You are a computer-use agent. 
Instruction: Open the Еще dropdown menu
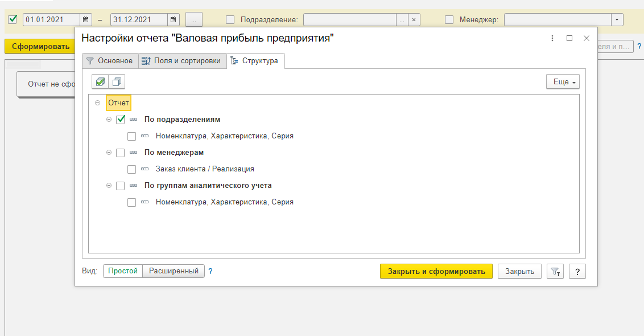tap(562, 82)
